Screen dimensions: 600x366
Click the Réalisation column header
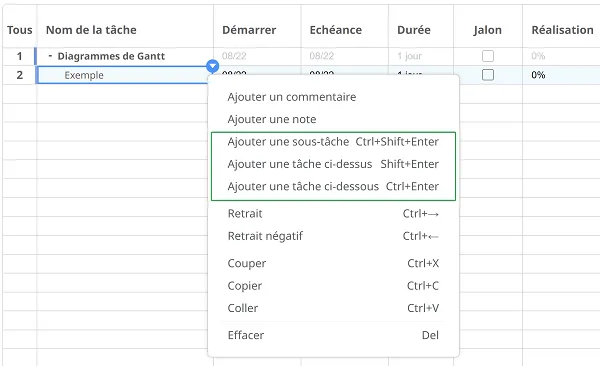tap(562, 30)
